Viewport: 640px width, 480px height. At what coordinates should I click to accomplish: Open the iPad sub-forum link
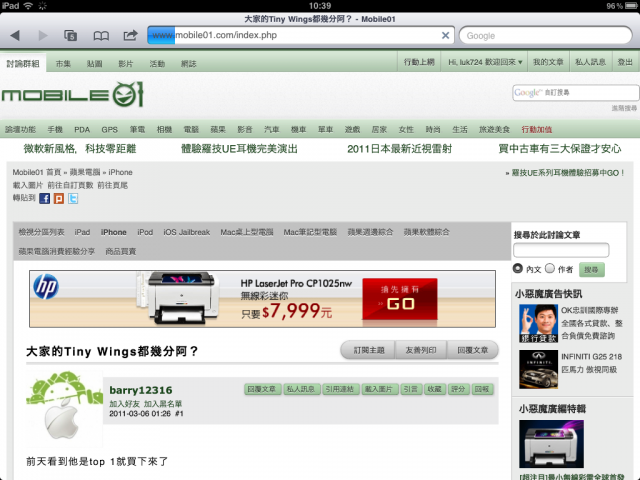82,232
